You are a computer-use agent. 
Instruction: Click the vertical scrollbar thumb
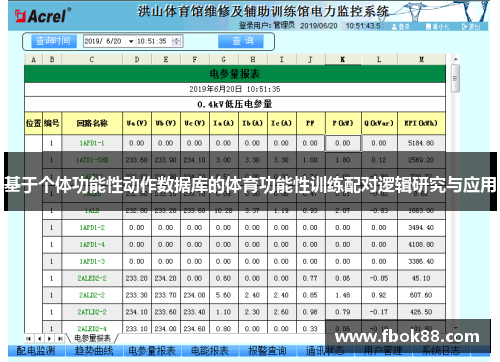point(455,79)
